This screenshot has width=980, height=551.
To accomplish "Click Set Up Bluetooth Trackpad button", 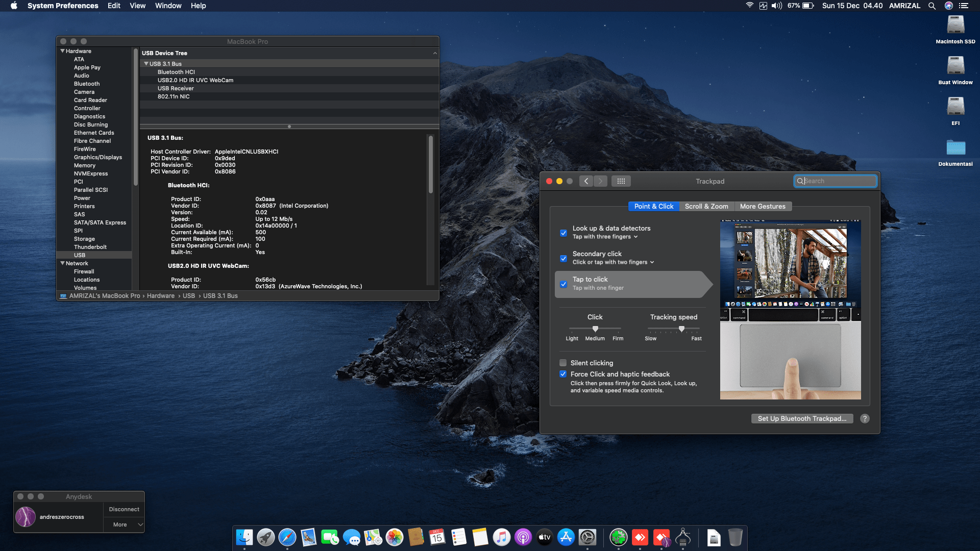I will pyautogui.click(x=802, y=418).
